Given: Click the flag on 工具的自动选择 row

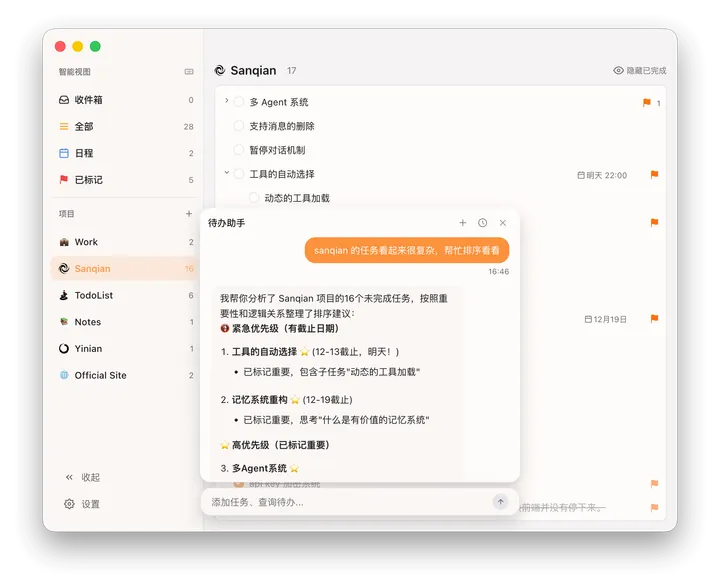Looking at the screenshot, I should click(654, 174).
